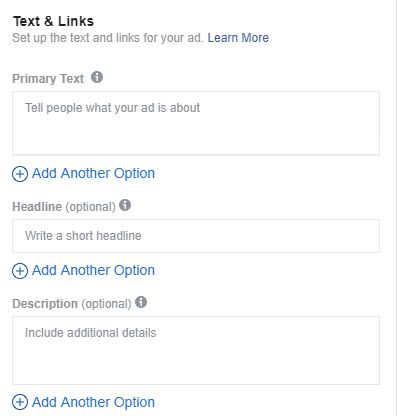This screenshot has height=416, width=397.
Task: Click the Text & Links section heading
Action: pyautogui.click(x=53, y=21)
